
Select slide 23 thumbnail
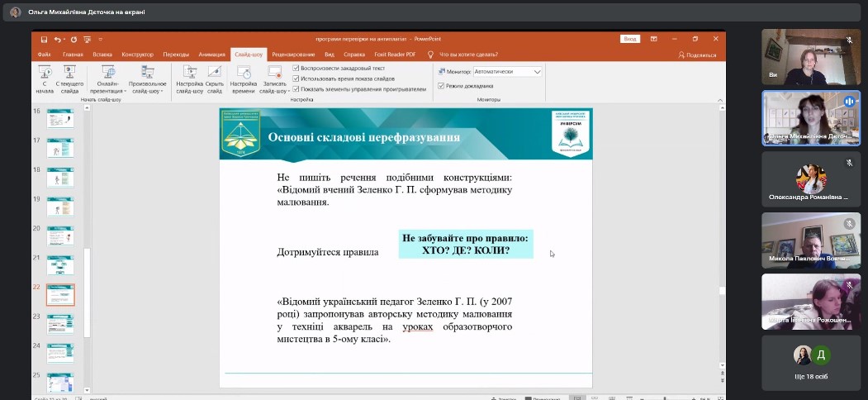tap(60, 324)
